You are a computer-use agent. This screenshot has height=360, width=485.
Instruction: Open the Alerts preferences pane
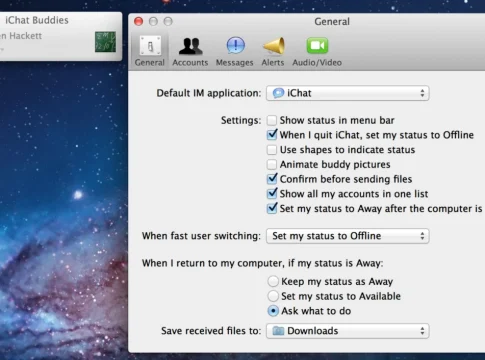(273, 52)
